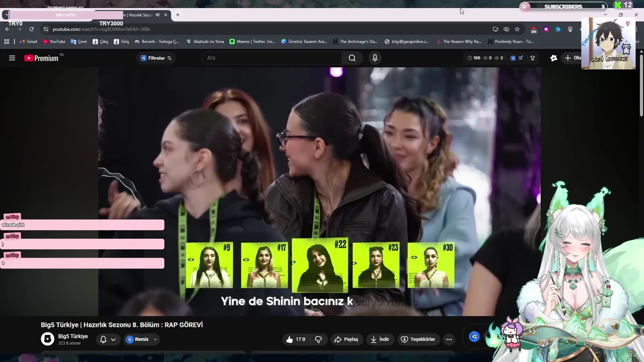Go to the YouTube Premium home logo
The height and width of the screenshot is (362, 644).
pos(41,58)
